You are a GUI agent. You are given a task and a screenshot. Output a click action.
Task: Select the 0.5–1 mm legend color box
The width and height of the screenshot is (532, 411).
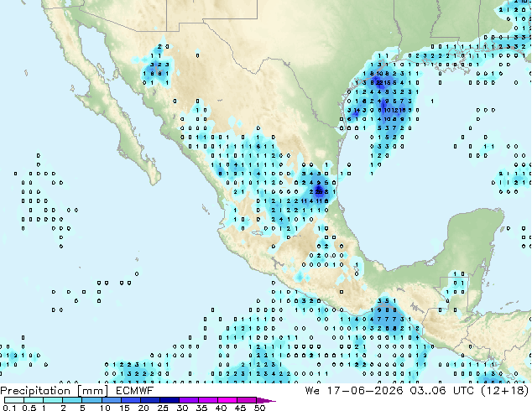coord(34,400)
